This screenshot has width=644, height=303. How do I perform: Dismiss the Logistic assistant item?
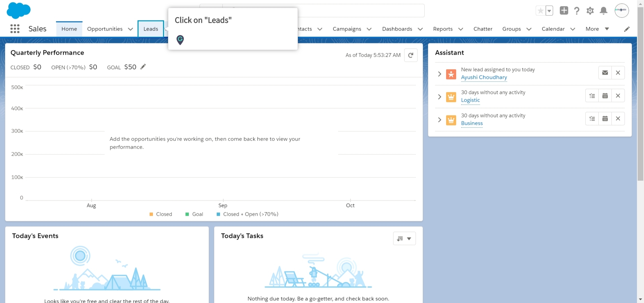pos(618,96)
